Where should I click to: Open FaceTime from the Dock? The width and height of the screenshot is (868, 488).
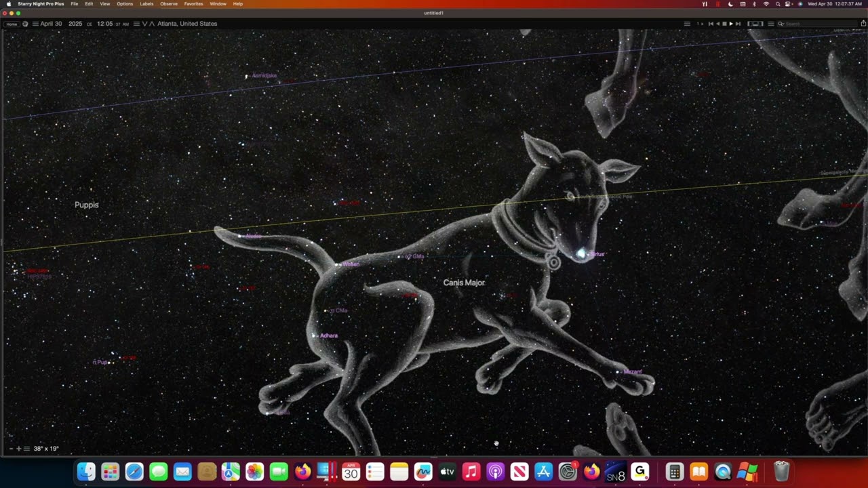[x=279, y=471]
